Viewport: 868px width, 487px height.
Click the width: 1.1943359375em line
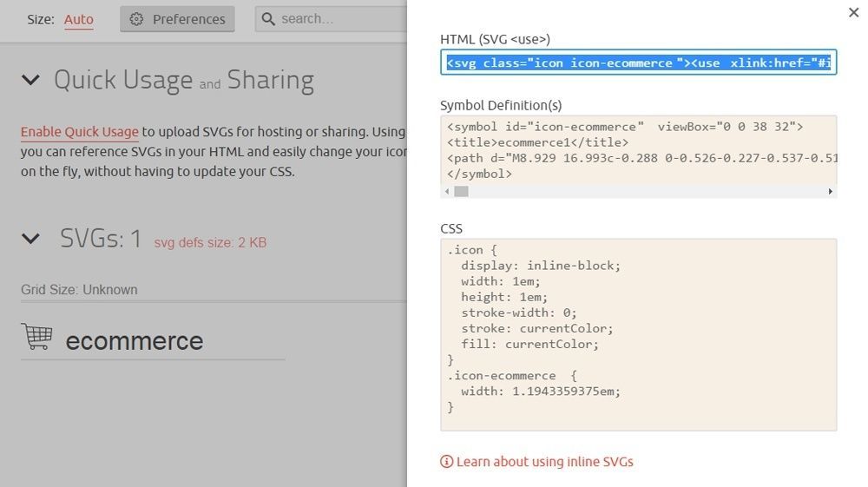(540, 392)
